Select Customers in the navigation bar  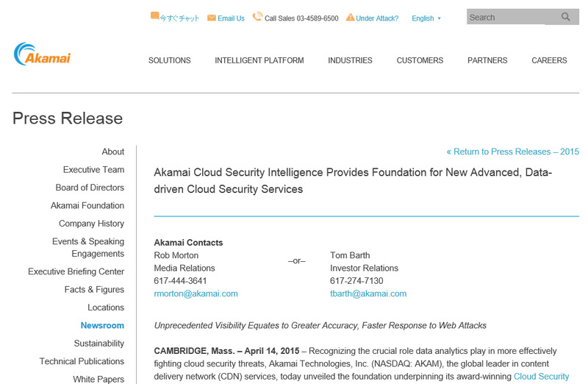(x=420, y=60)
